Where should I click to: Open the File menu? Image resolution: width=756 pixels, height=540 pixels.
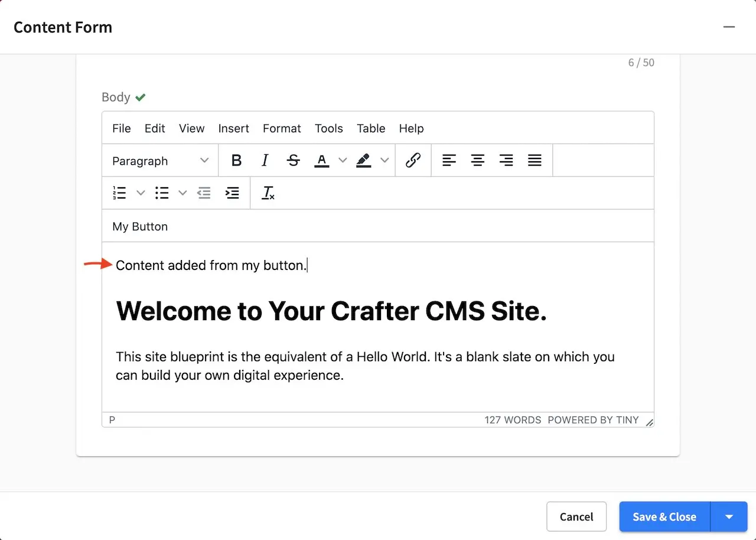pos(122,128)
